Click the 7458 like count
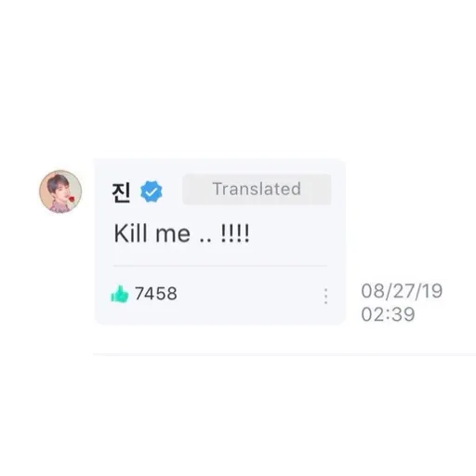The image size is (476, 476). pyautogui.click(x=156, y=294)
